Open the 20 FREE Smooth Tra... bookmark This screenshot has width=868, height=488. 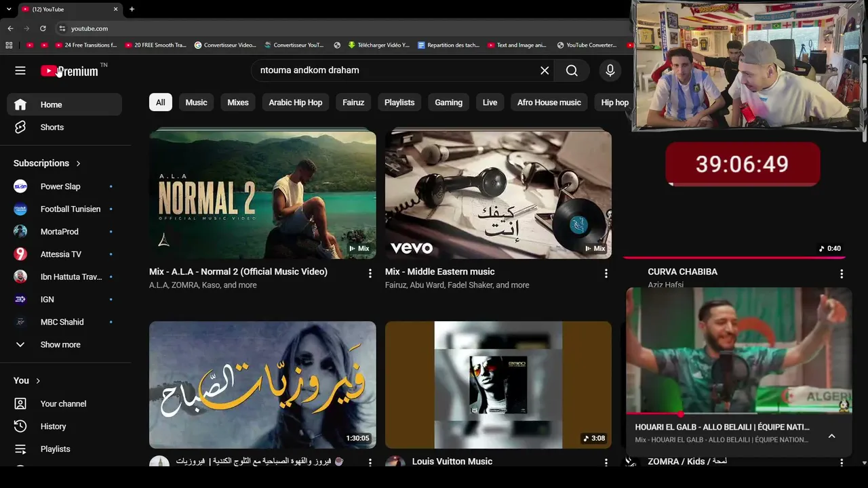[155, 45]
